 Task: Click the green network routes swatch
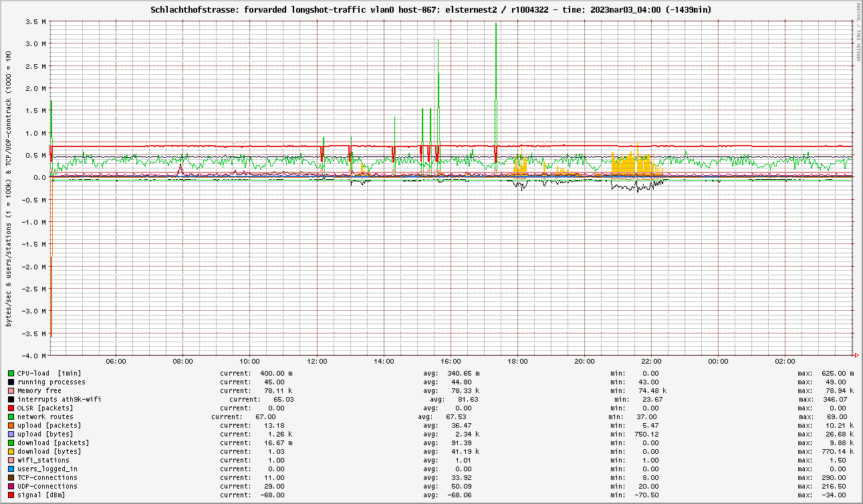[11, 416]
